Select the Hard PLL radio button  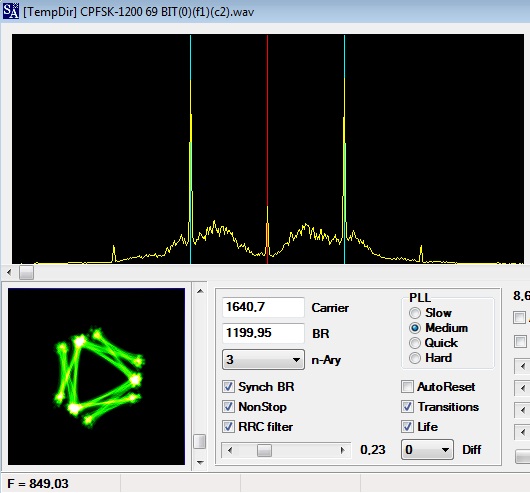tap(415, 358)
